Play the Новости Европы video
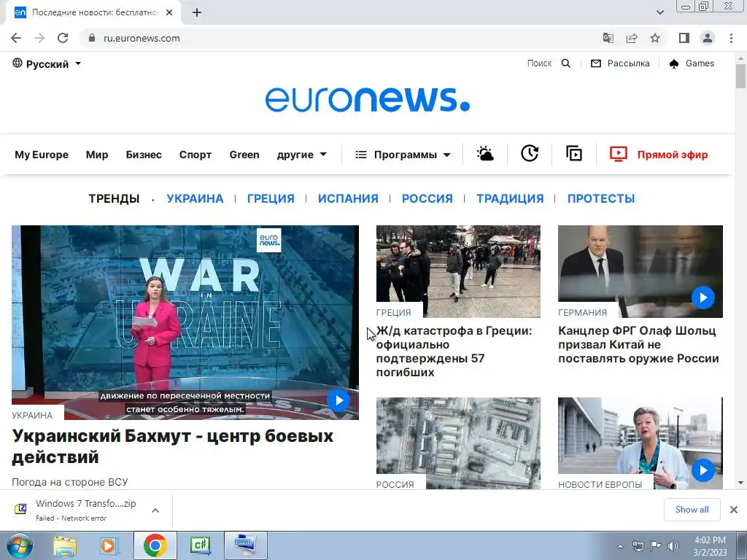 point(703,470)
